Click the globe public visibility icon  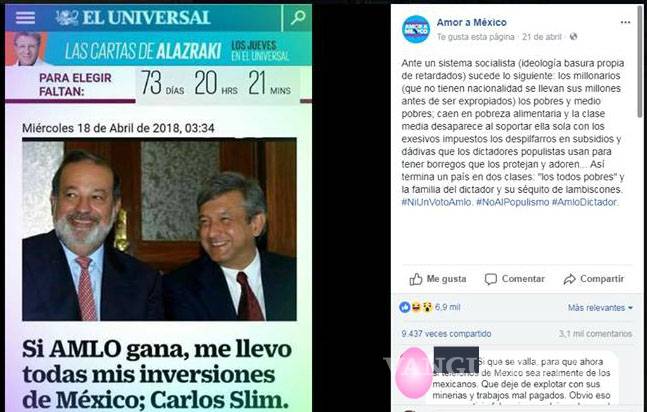[x=574, y=37]
